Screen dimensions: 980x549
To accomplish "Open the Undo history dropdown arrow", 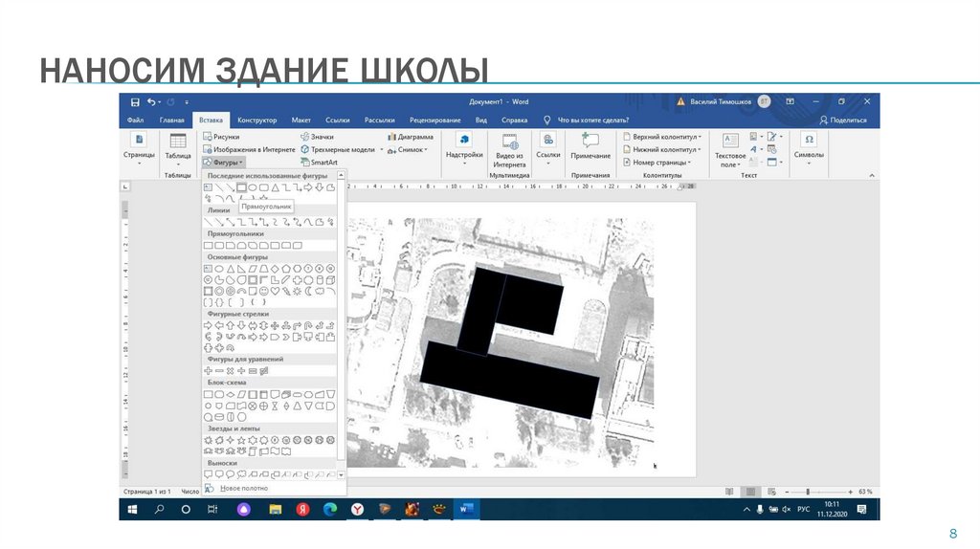I will pos(160,101).
